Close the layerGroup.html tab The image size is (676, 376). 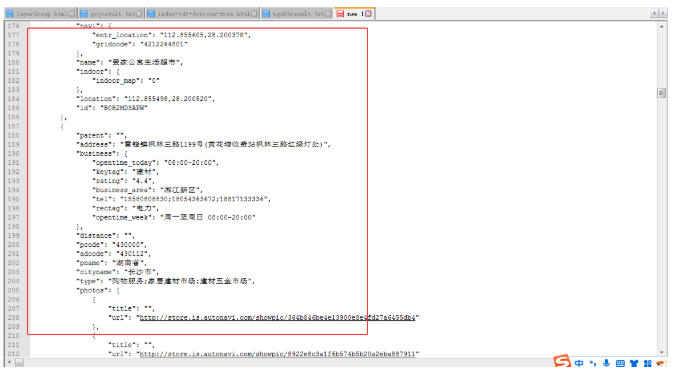coord(72,14)
